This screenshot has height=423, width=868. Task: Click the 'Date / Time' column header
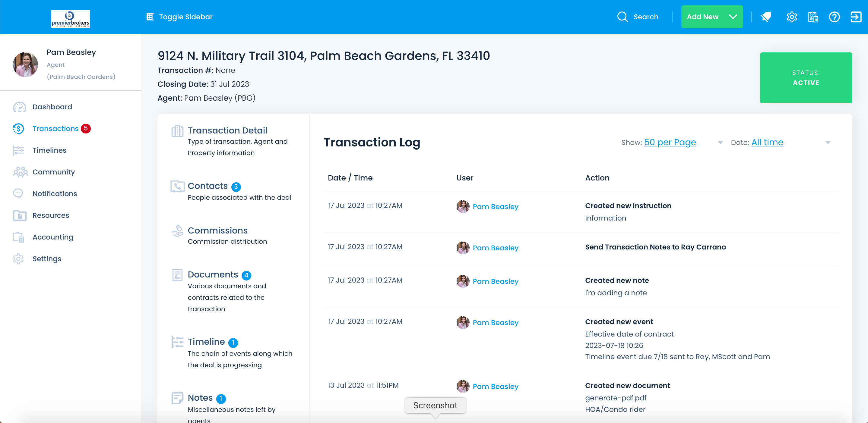(x=350, y=178)
